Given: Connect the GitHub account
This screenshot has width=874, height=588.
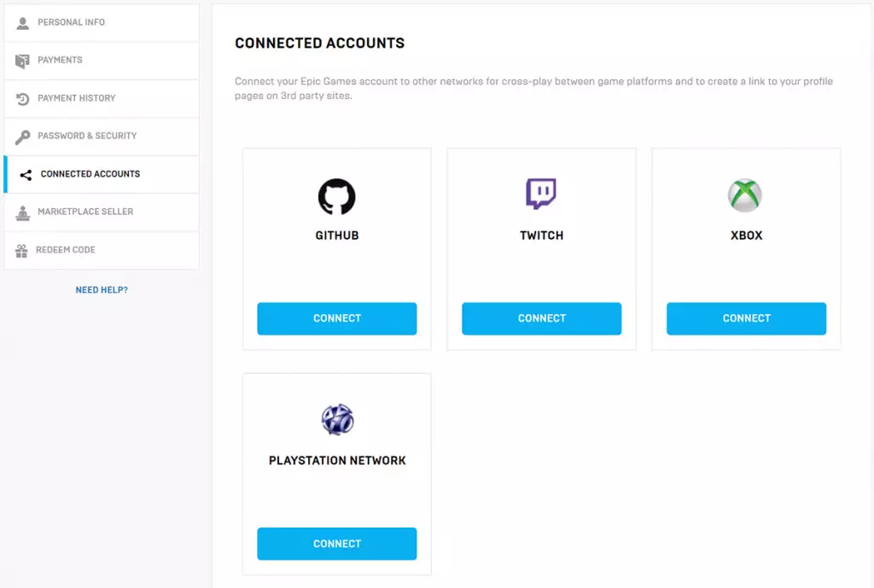Looking at the screenshot, I should 336,318.
